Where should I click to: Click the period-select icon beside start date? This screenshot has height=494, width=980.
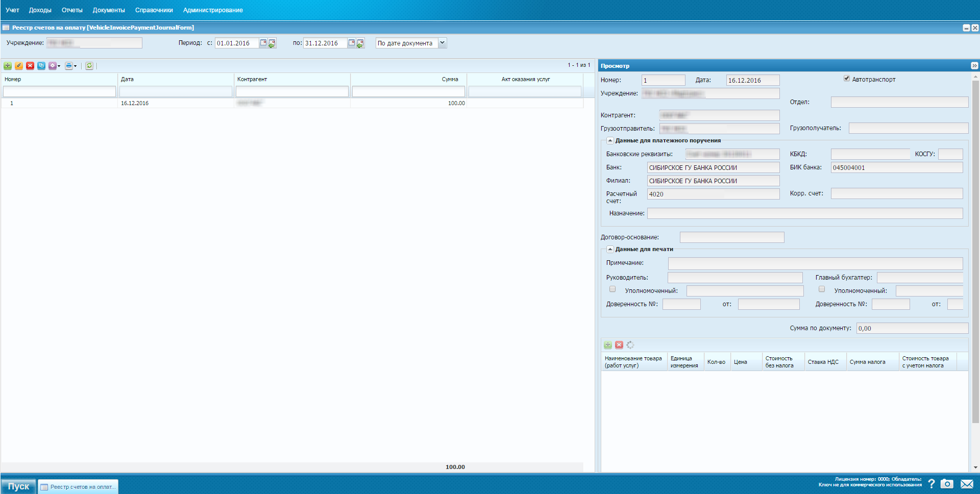click(272, 43)
